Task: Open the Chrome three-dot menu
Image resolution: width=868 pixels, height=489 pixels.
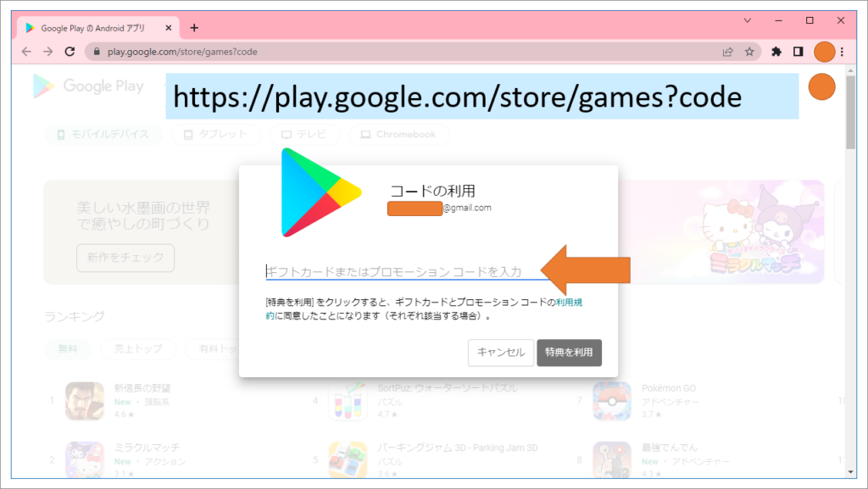Action: pos(842,51)
